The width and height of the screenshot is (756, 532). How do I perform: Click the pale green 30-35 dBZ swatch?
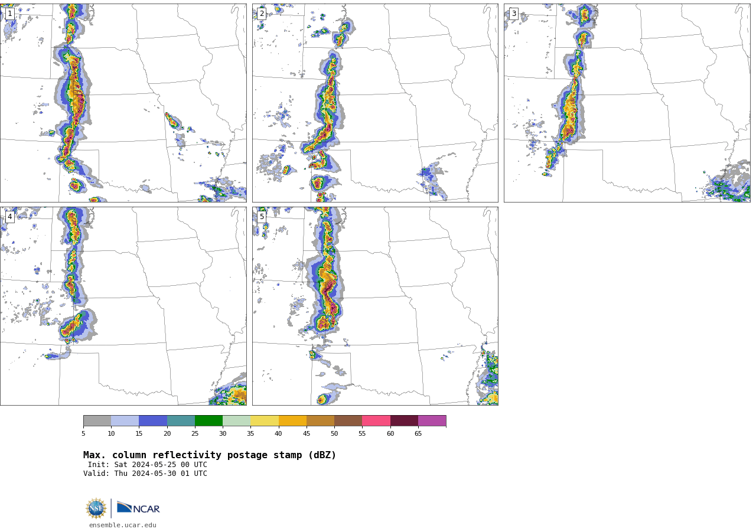pyautogui.click(x=237, y=421)
